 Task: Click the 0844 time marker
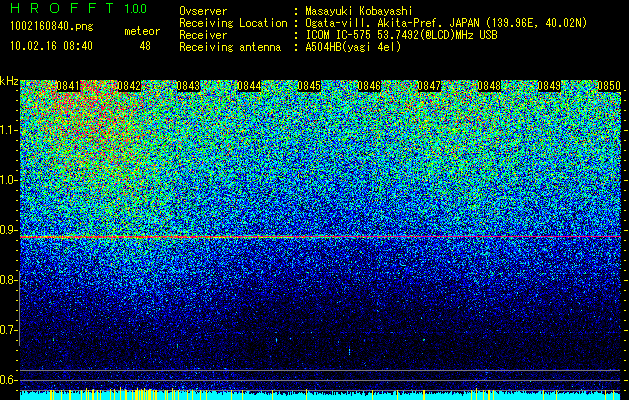249,86
